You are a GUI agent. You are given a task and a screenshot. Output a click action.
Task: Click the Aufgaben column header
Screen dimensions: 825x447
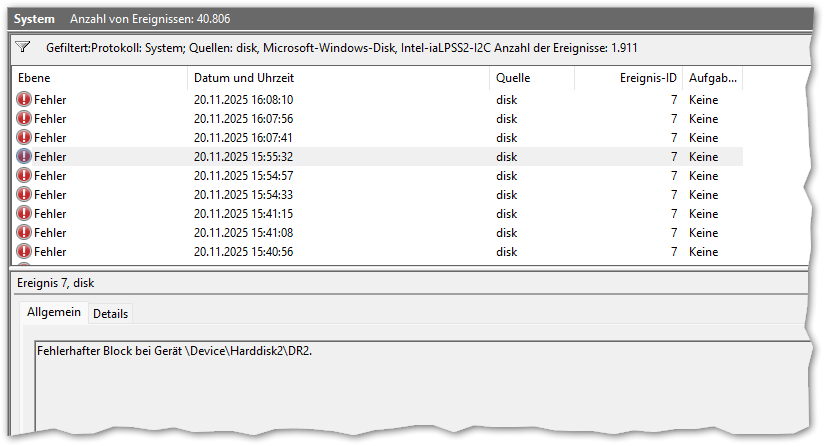pos(712,78)
